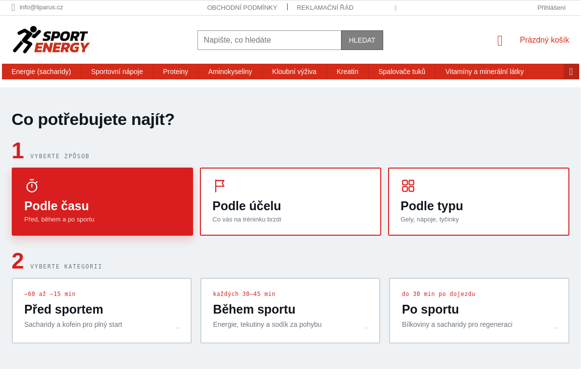
Task: Click the envelope icon beside the email
Action: 13,7
